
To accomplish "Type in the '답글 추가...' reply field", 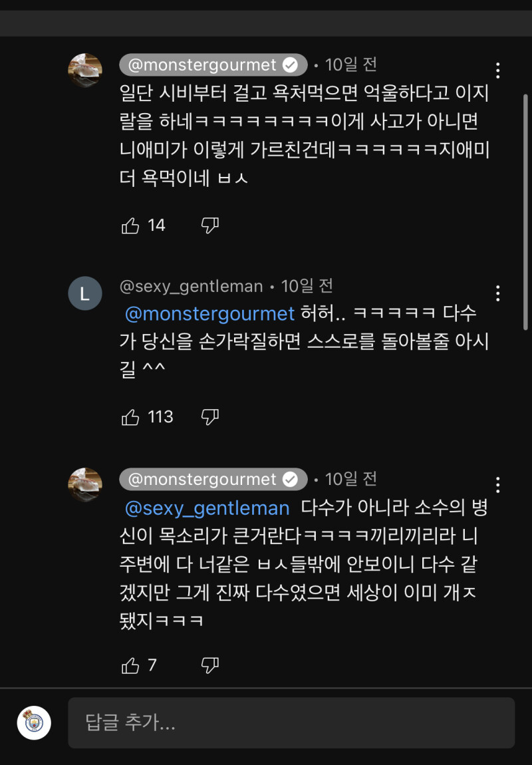I will point(291,722).
